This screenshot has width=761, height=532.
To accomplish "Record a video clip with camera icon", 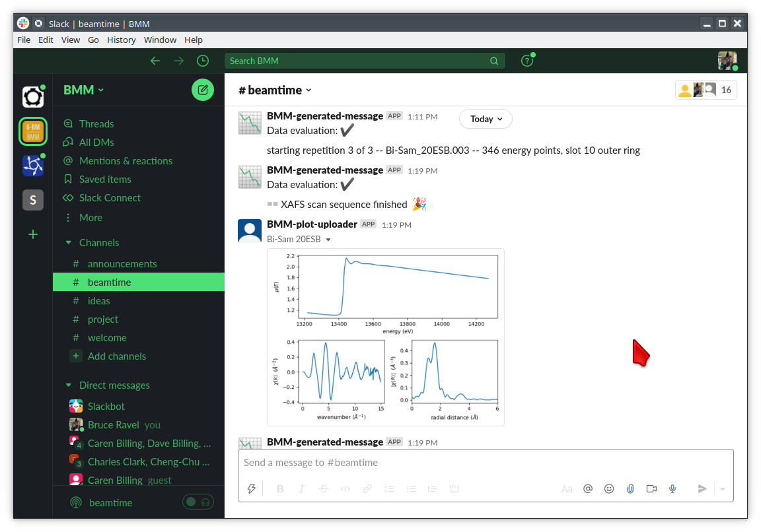I will (x=651, y=489).
